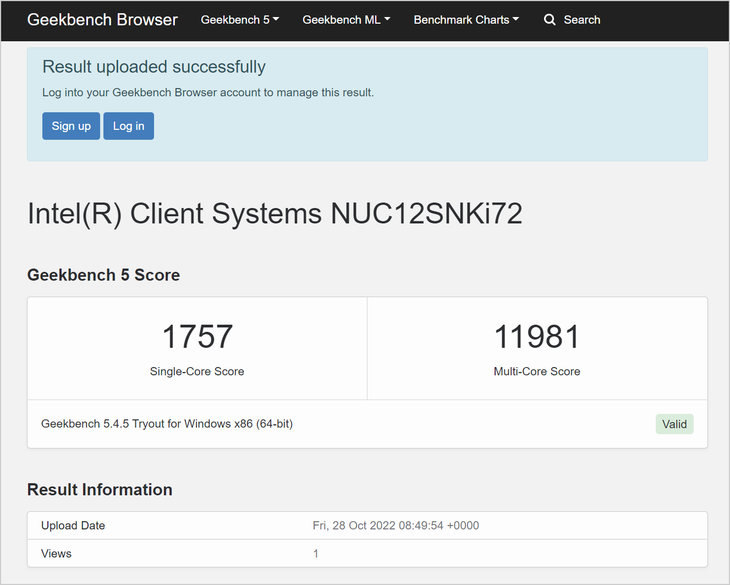Click the Views row label
This screenshot has height=585, width=730.
coord(56,553)
